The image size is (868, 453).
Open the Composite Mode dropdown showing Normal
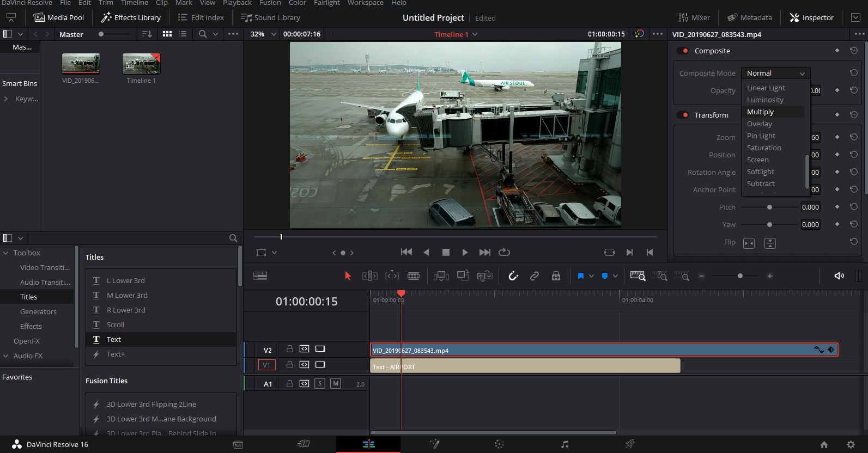tap(775, 73)
